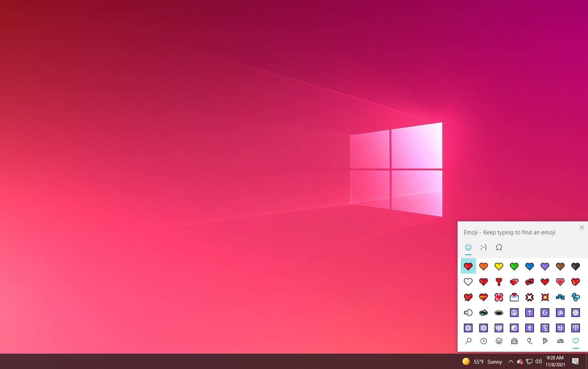Select the two hearts emoji

click(514, 282)
